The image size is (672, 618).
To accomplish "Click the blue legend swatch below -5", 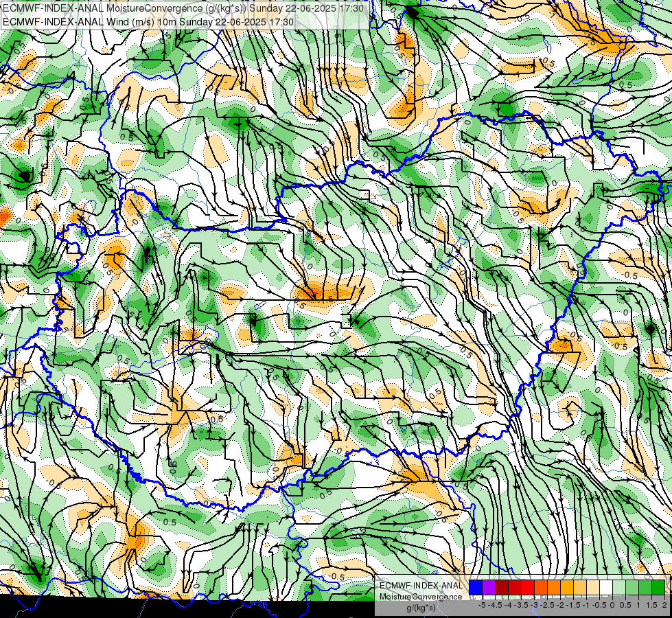I will click(x=476, y=587).
